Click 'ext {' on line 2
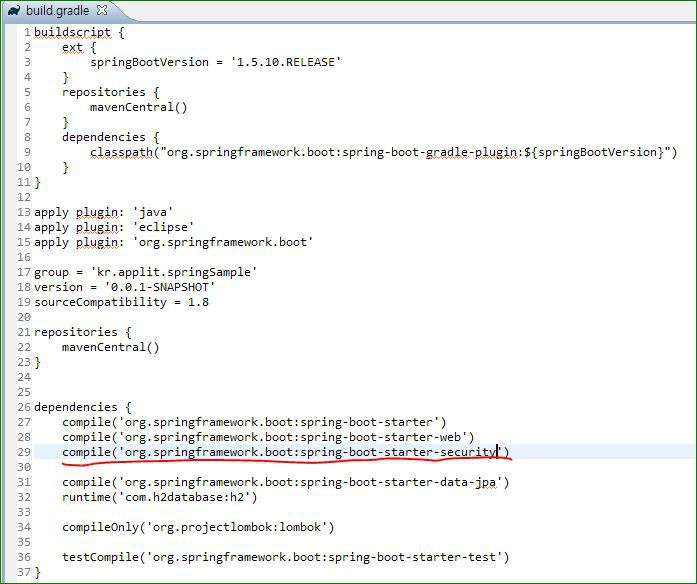Image resolution: width=697 pixels, height=584 pixels. [79, 48]
